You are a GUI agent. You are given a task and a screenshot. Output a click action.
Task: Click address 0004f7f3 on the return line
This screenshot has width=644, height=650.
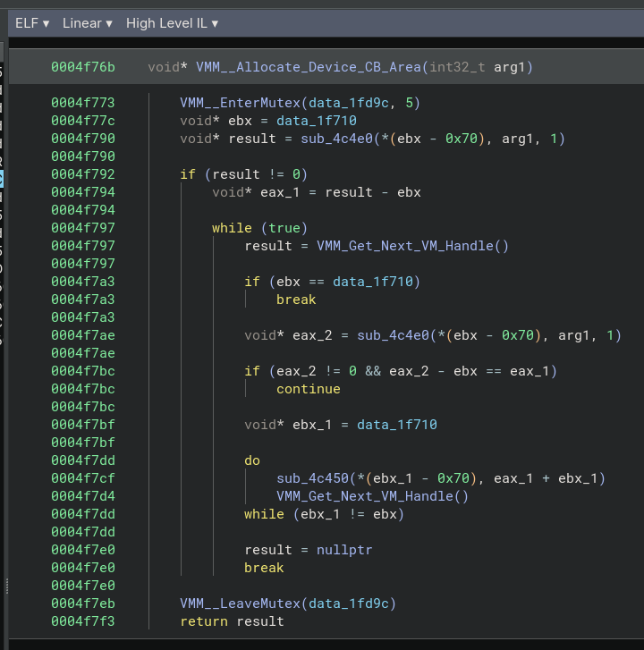click(x=83, y=621)
